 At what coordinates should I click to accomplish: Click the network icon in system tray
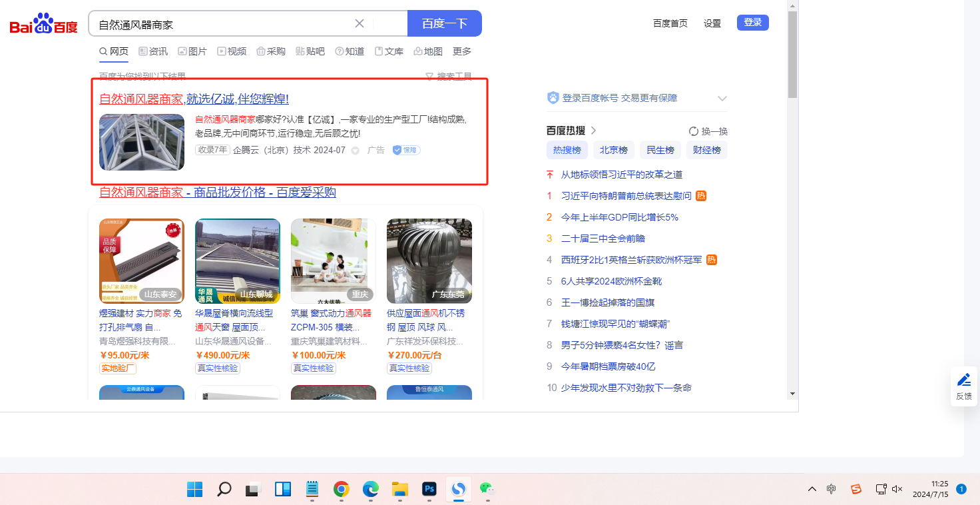tap(881, 489)
